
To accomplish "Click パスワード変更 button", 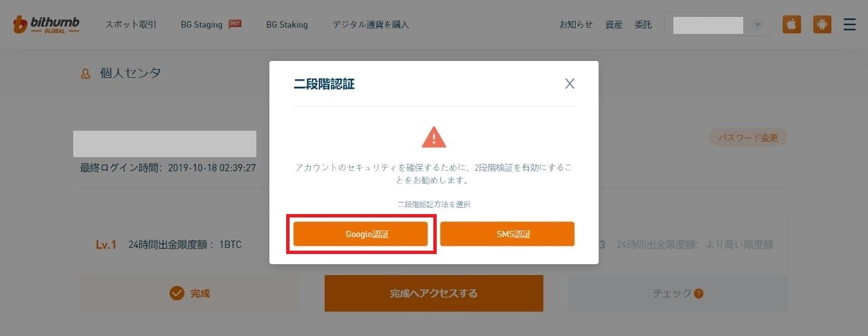I will point(749,138).
